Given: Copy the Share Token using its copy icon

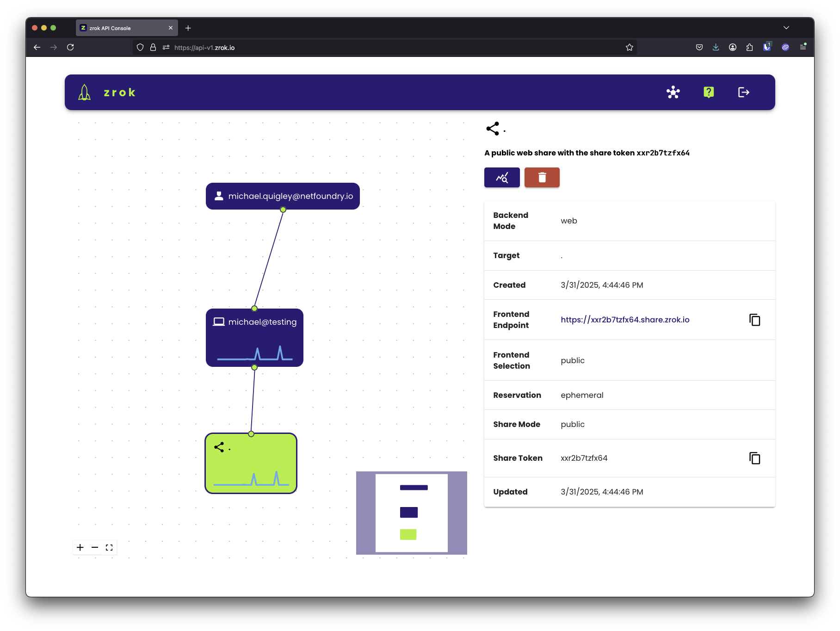Looking at the screenshot, I should pos(755,458).
